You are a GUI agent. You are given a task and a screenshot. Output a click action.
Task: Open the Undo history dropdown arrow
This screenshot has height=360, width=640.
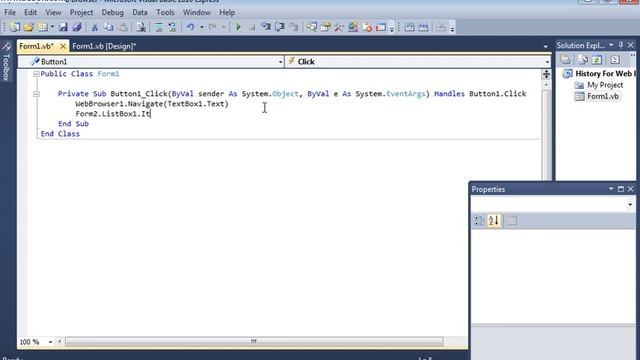(x=202, y=27)
